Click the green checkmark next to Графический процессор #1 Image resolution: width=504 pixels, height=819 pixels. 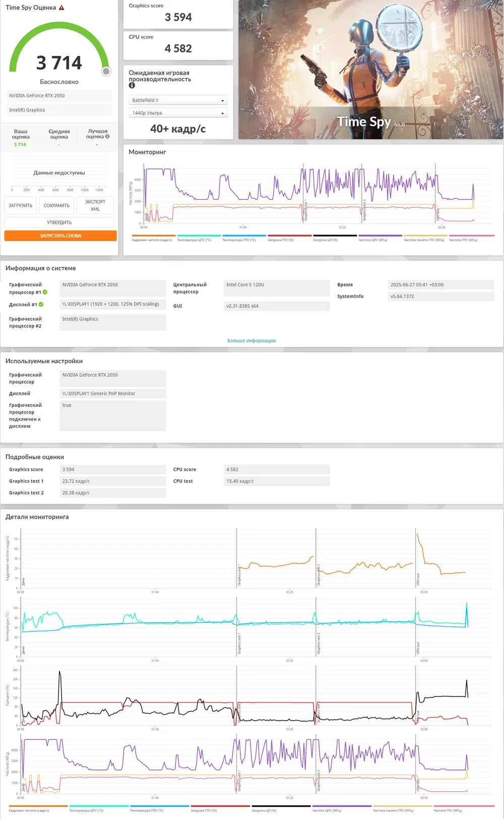[x=45, y=292]
